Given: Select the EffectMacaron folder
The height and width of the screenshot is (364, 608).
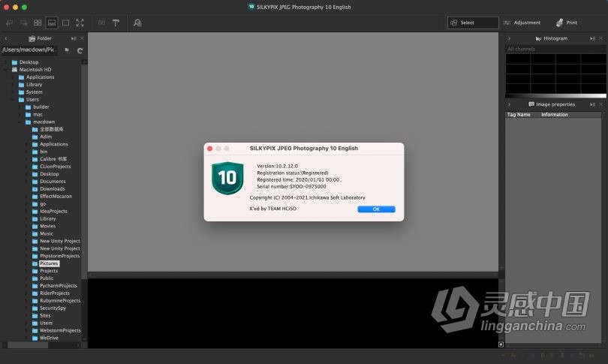Looking at the screenshot, I should pos(56,197).
